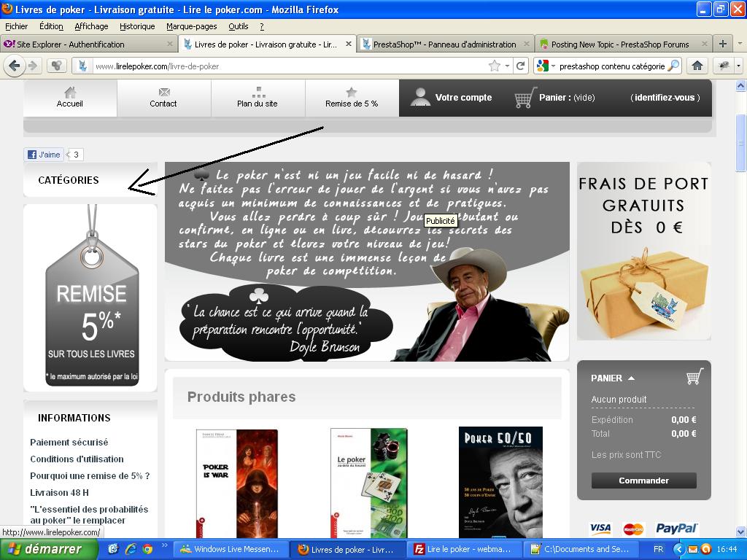Close the Site Explorer tab
The height and width of the screenshot is (560, 747).
(169, 44)
